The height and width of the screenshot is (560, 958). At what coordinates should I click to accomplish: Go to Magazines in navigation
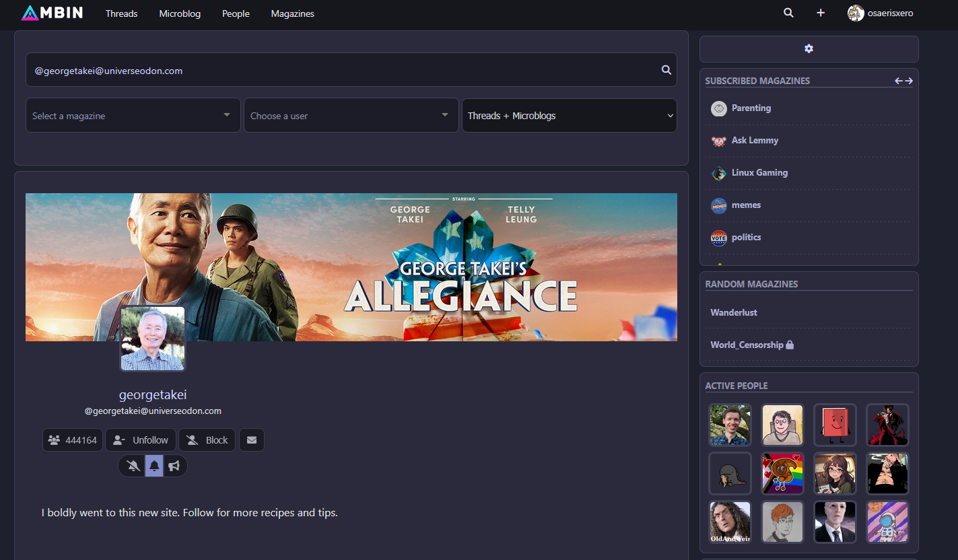(x=292, y=13)
